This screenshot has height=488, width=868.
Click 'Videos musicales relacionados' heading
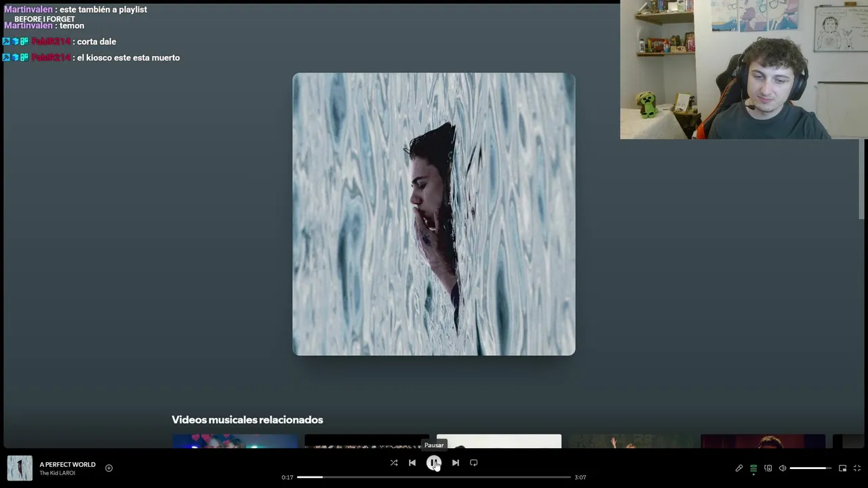tap(248, 420)
